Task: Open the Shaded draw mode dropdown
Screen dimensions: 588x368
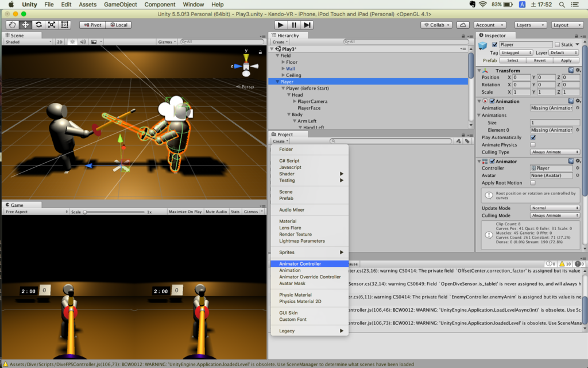Action: coord(29,41)
